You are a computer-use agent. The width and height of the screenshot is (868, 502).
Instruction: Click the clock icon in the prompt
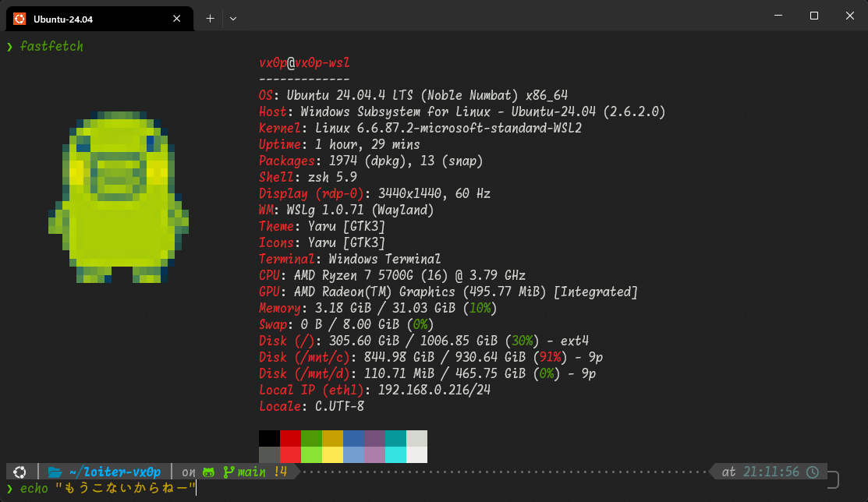tap(813, 472)
